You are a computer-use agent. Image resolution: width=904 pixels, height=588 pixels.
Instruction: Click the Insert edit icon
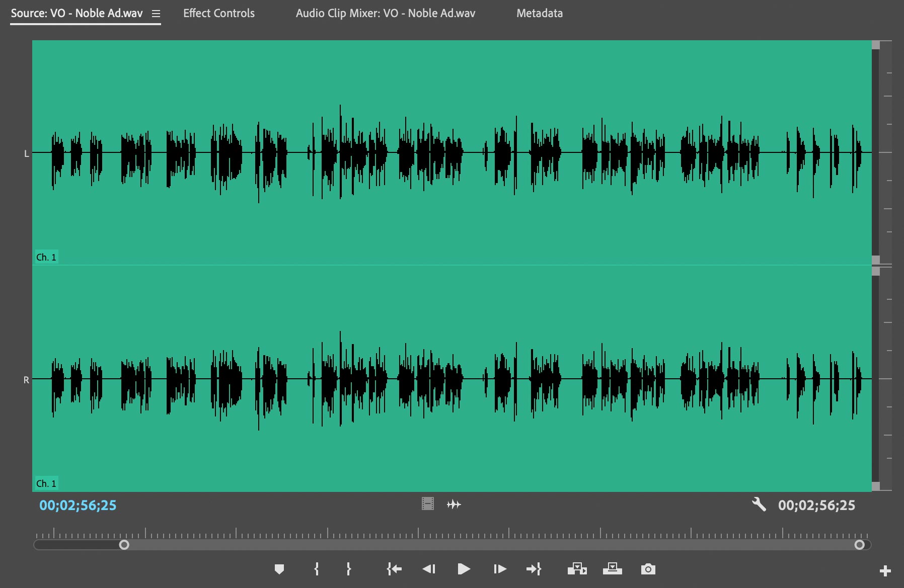[x=578, y=569]
